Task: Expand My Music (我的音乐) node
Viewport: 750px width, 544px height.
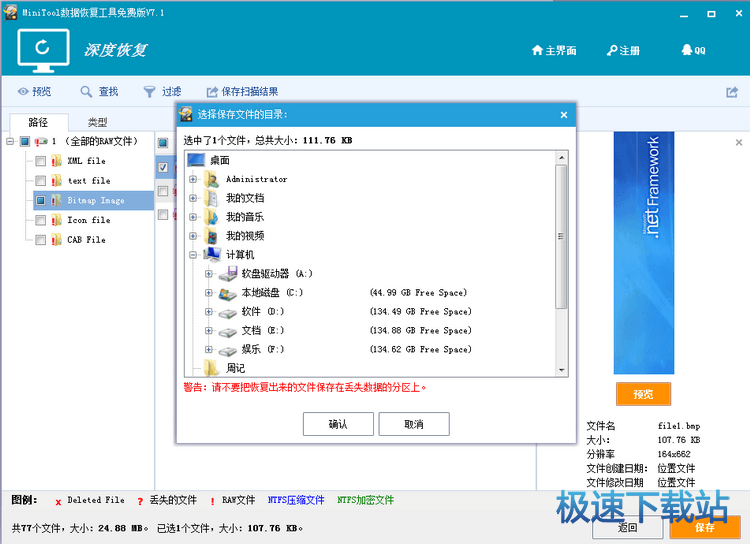Action: click(193, 217)
